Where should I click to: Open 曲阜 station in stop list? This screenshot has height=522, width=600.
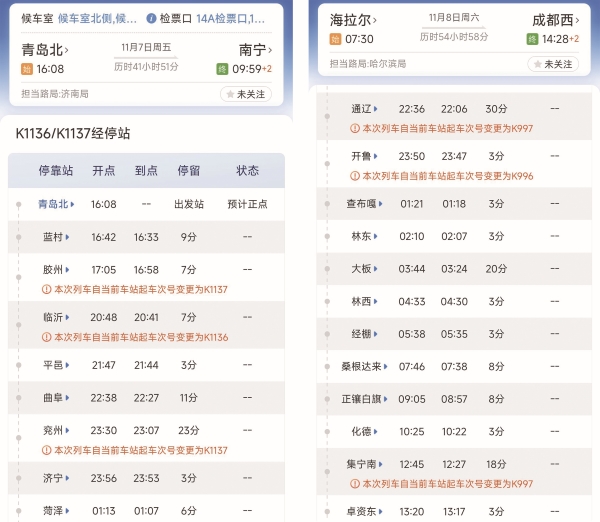pos(55,397)
